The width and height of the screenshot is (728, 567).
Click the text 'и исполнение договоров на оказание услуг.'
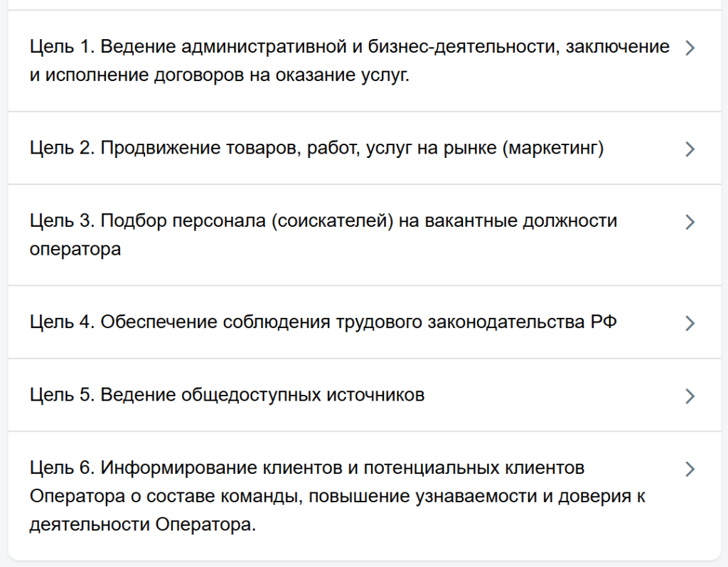pyautogui.click(x=220, y=75)
